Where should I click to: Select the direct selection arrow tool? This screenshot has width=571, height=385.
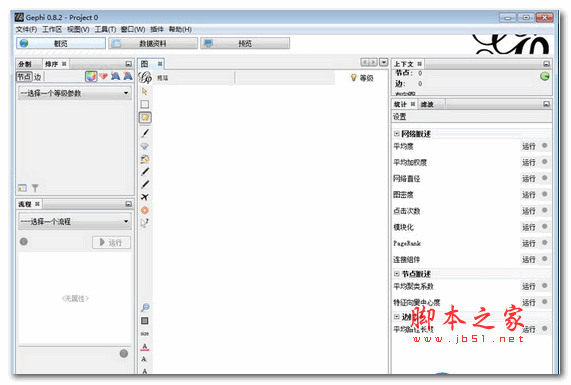click(145, 91)
